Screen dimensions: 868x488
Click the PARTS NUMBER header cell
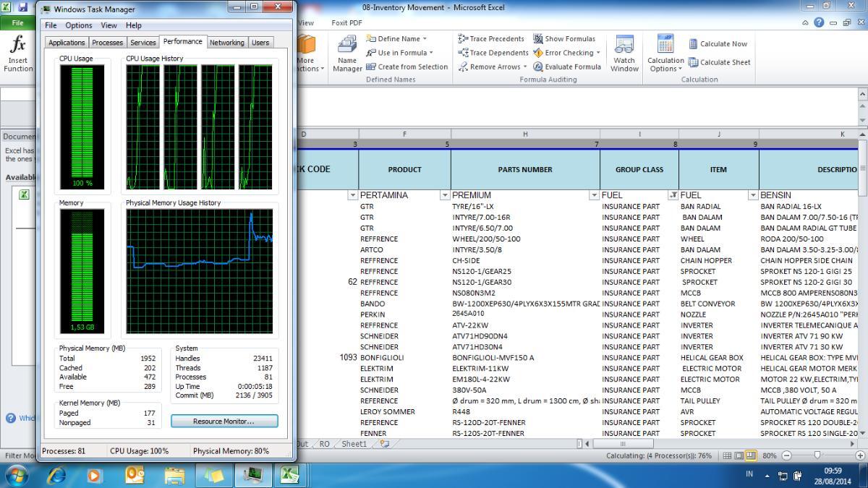[525, 169]
